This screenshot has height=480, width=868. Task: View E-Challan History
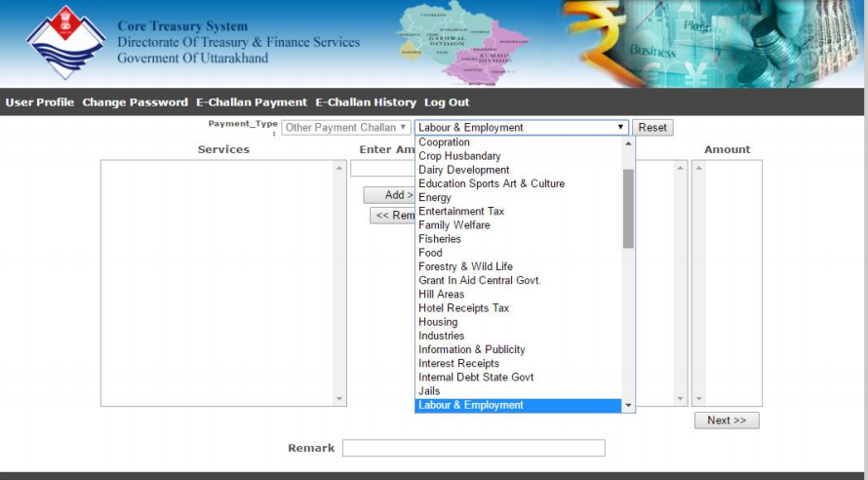(x=366, y=102)
